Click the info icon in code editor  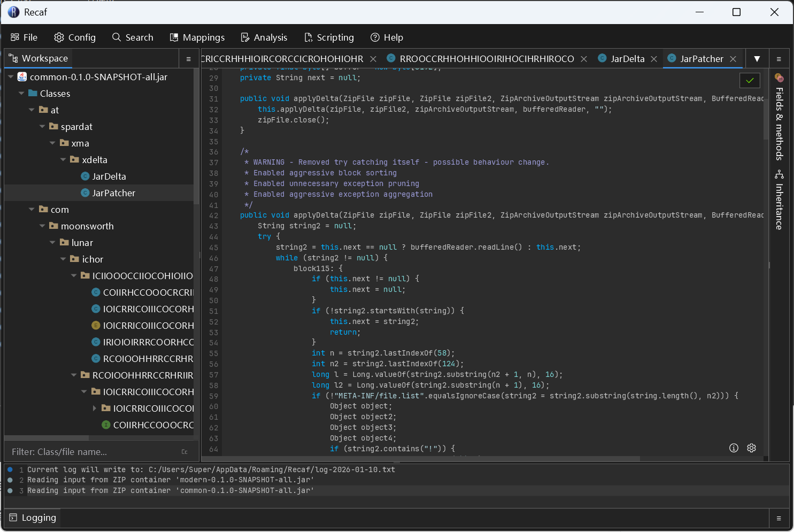coord(734,448)
